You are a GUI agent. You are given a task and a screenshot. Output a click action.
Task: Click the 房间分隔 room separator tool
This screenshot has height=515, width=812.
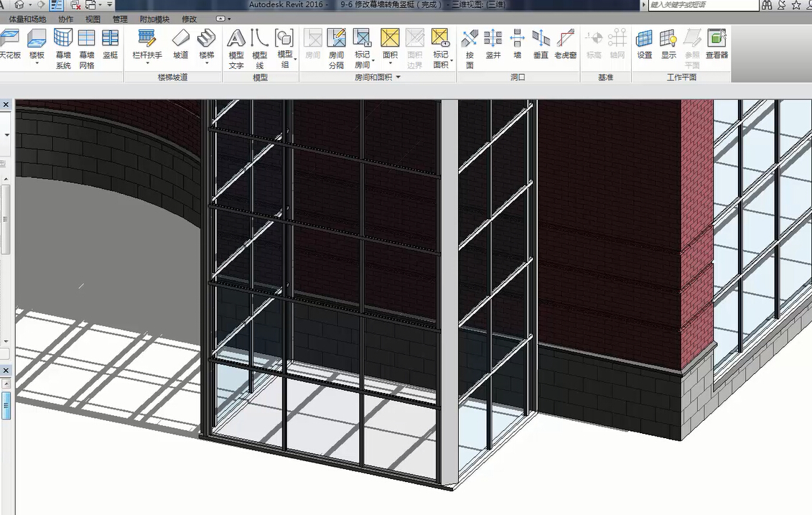[x=336, y=47]
